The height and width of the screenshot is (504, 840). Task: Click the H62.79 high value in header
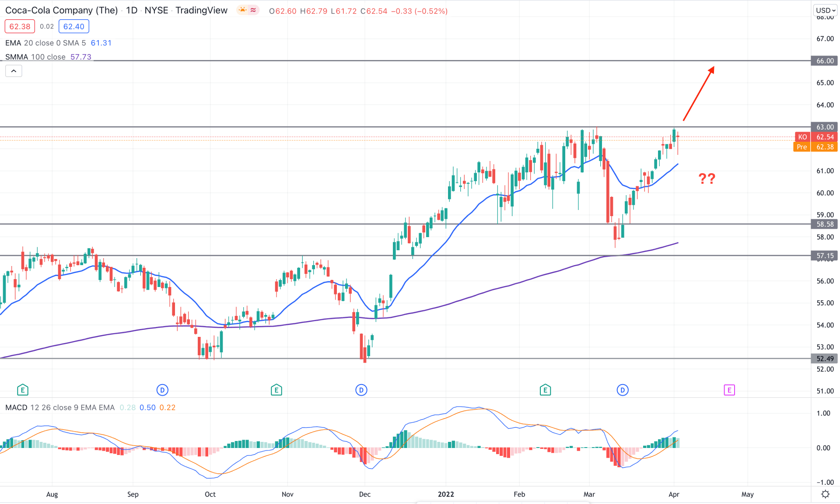tap(314, 11)
